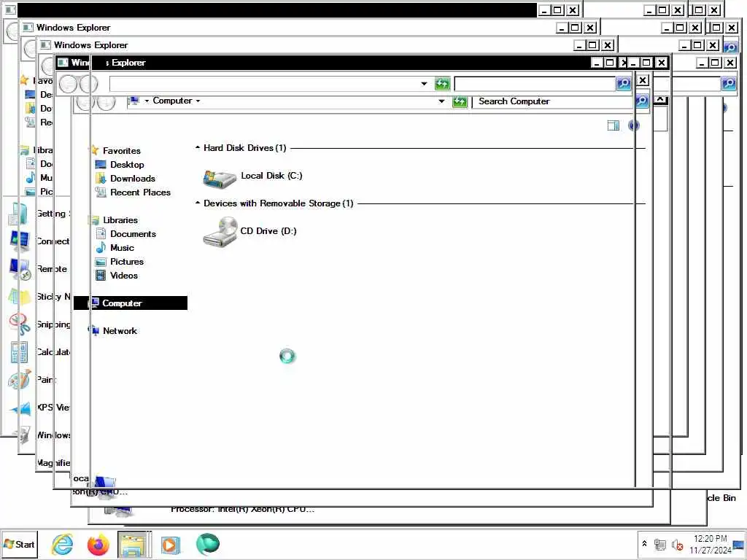Launch Paint from Start menu list
The image size is (747, 560).
pos(32,379)
